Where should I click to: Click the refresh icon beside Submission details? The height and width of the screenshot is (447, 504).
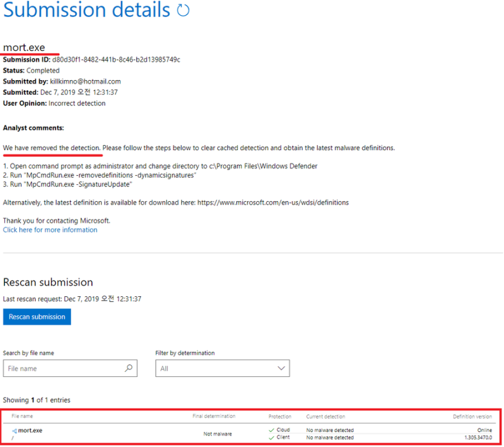183,10
